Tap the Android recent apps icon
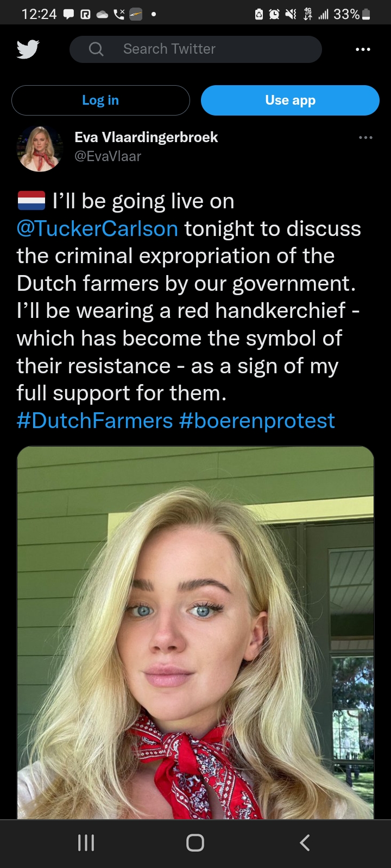The width and height of the screenshot is (391, 868). (x=86, y=843)
